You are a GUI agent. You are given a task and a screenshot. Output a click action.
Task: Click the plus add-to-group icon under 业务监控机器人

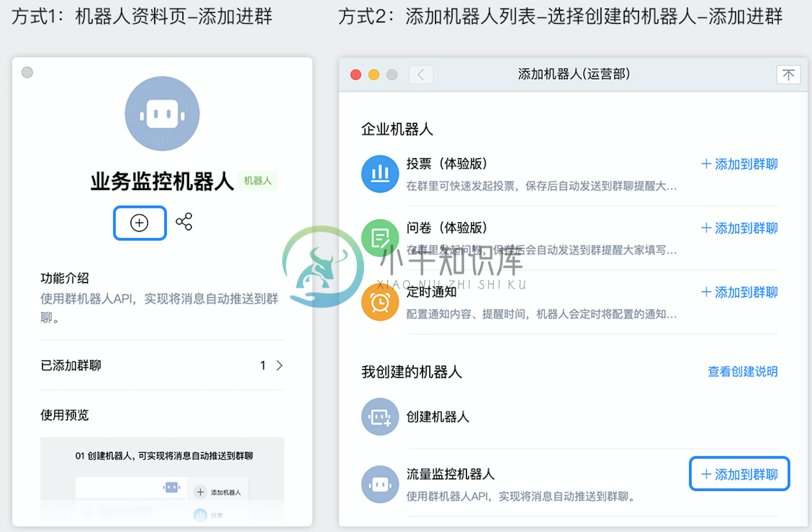coord(140,223)
